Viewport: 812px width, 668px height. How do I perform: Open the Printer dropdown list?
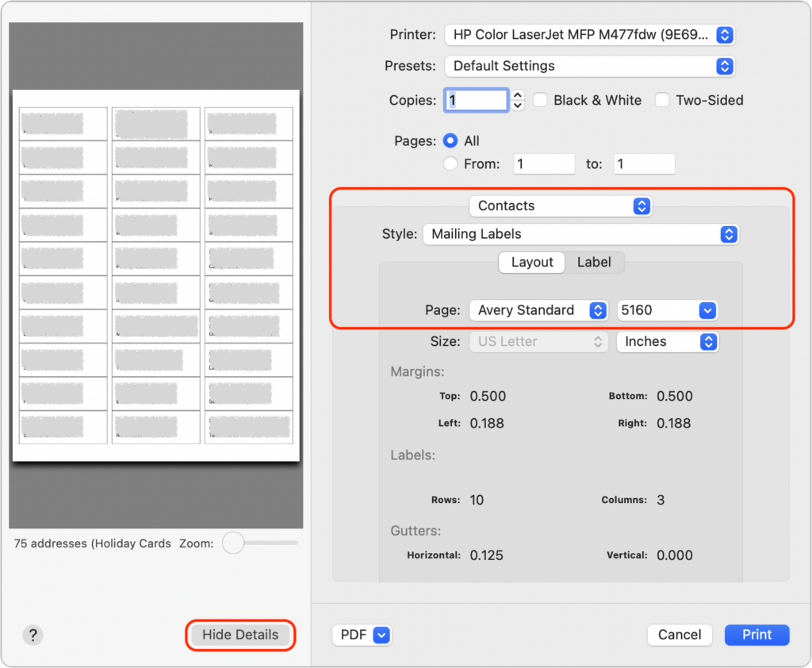click(589, 35)
